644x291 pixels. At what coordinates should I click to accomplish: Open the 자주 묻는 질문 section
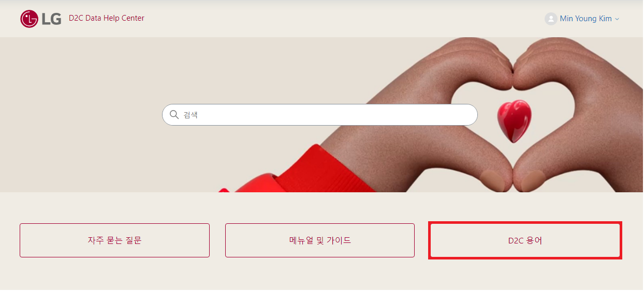(x=114, y=240)
